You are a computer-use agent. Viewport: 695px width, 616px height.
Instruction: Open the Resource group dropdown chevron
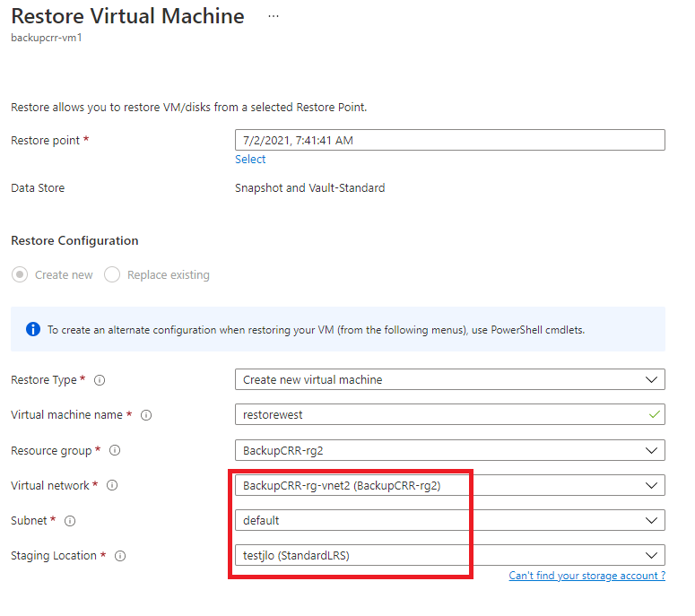click(651, 451)
